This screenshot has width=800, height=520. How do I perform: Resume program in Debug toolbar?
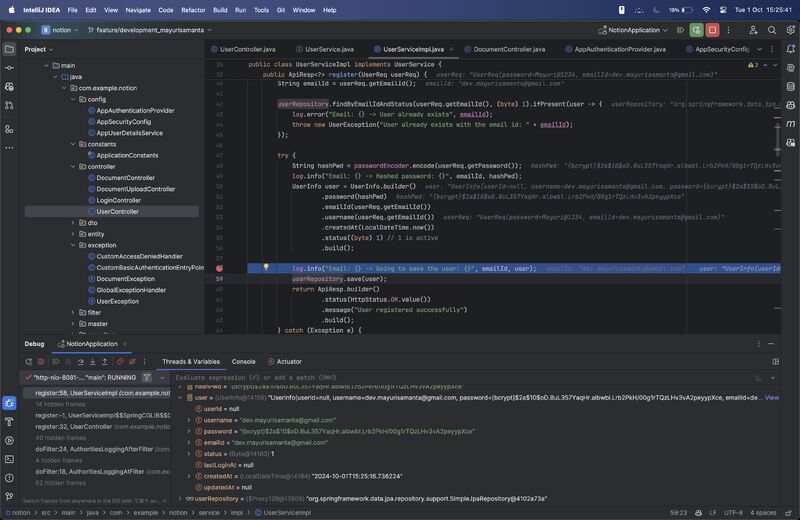pyautogui.click(x=56, y=361)
